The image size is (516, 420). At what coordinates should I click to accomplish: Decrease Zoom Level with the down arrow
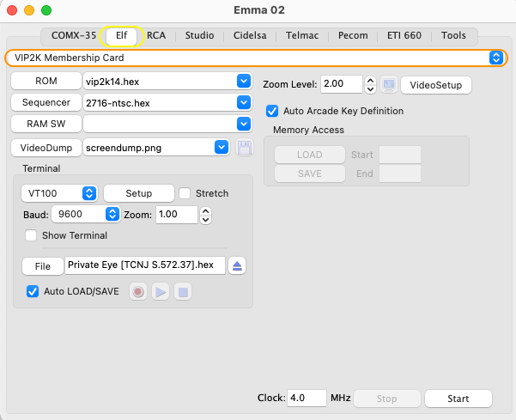[x=370, y=89]
